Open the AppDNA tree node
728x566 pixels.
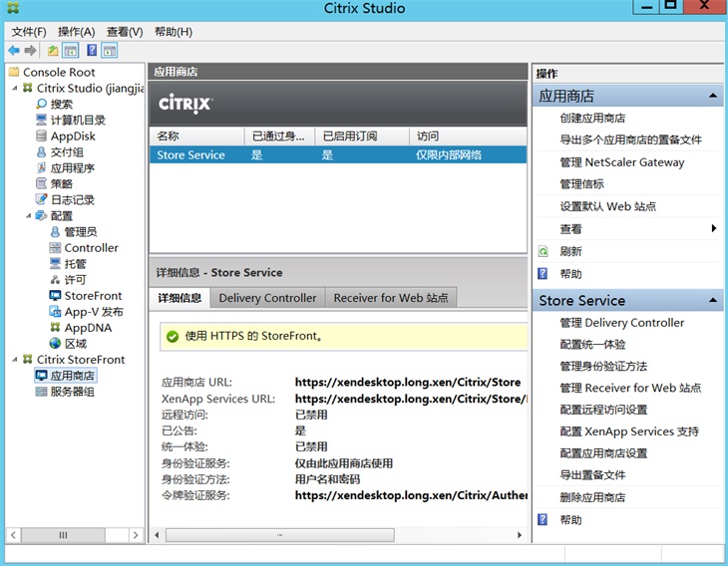tap(88, 328)
